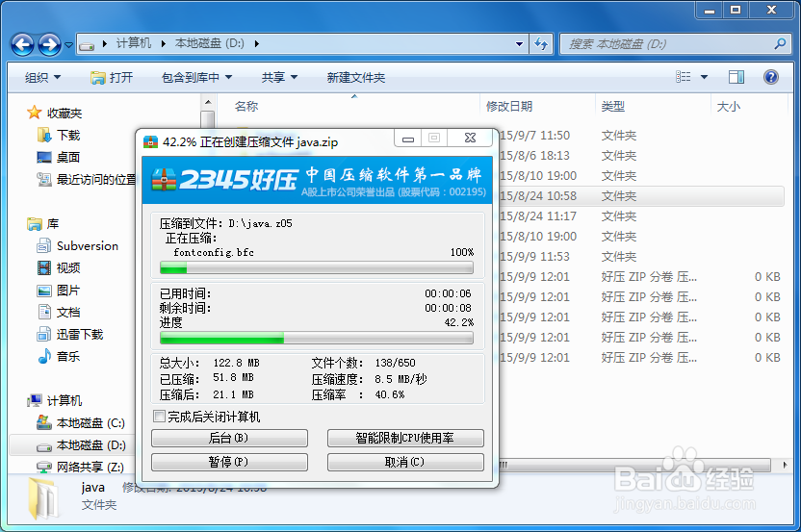This screenshot has width=801, height=532.
Task: Minimize the 好压 compression dialog
Action: point(407,138)
